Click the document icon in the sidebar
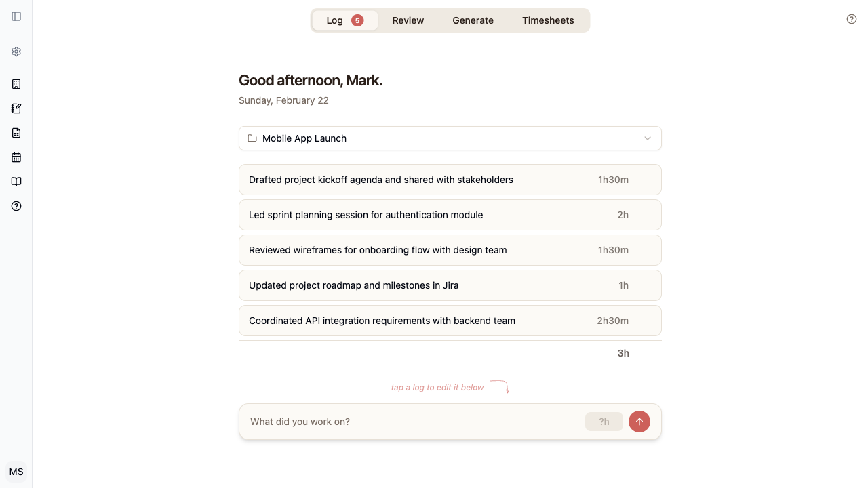This screenshot has width=868, height=488. (16, 133)
